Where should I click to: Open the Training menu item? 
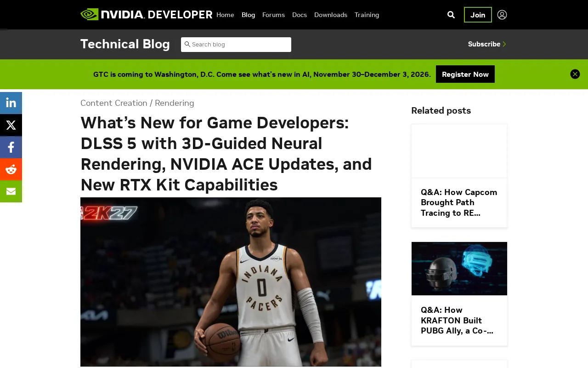coord(367,15)
